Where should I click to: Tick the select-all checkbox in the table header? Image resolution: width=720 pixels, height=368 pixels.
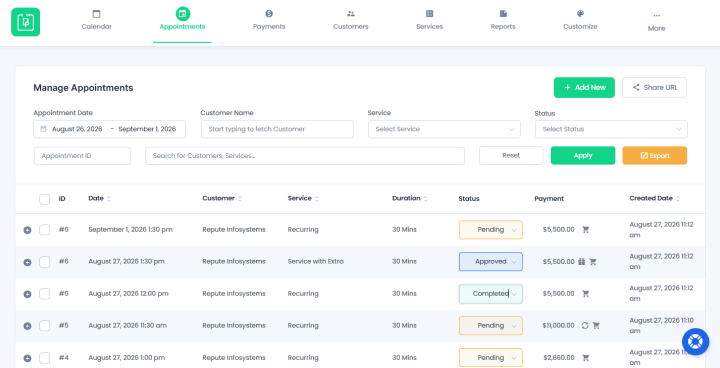(x=45, y=199)
